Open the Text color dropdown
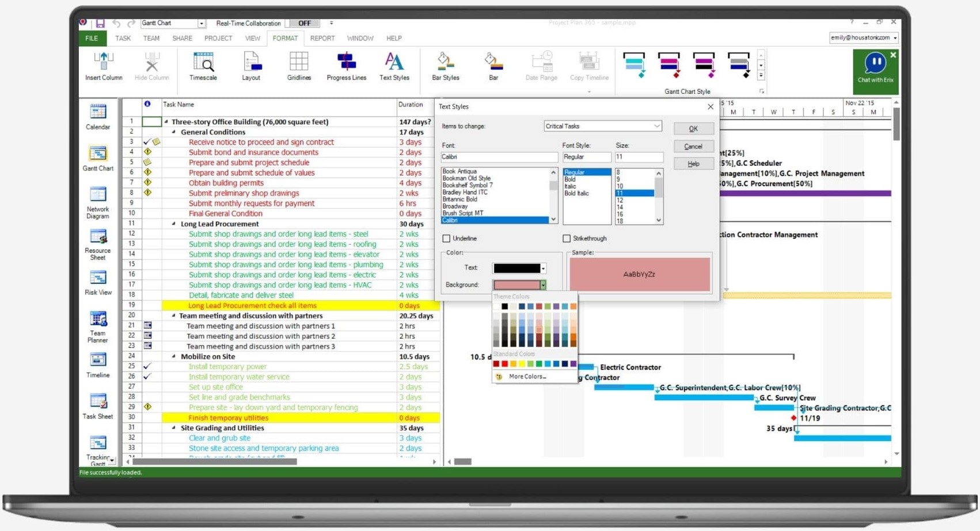 tap(543, 268)
